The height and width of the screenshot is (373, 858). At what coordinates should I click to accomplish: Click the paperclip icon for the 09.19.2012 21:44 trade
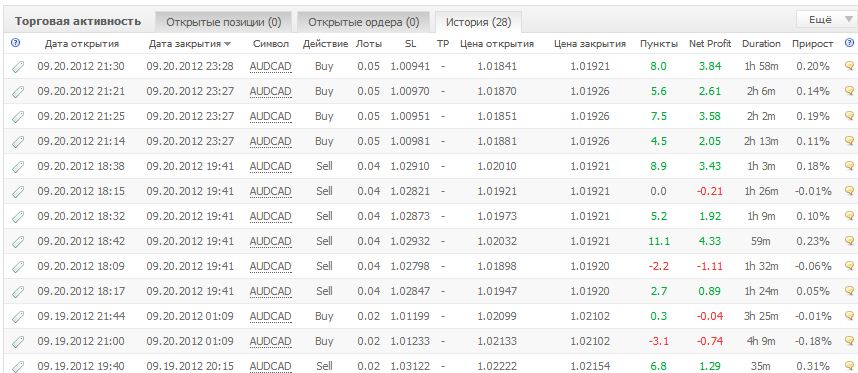tap(18, 316)
